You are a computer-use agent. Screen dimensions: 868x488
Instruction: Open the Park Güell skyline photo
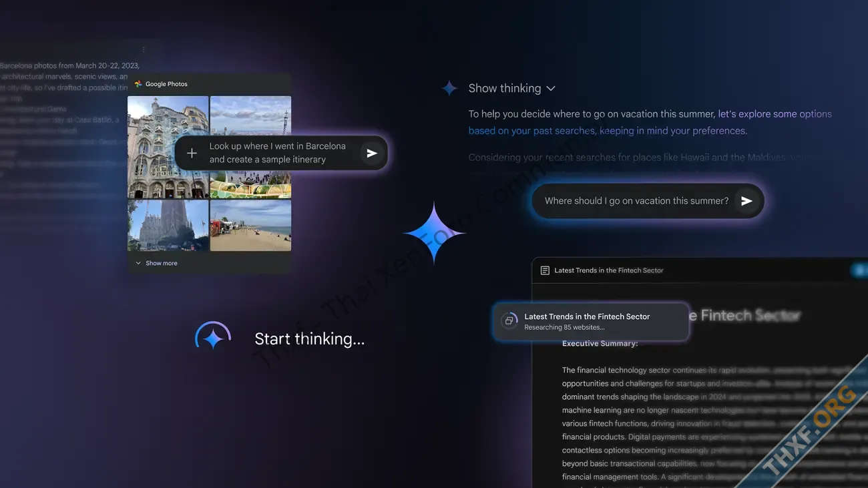(250, 117)
